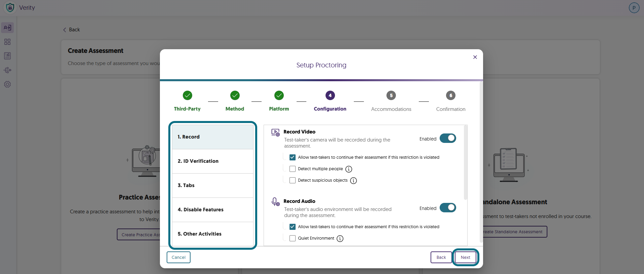Screen dimensions: 644x274
Task: Select step 6 Confirmation circle
Action: (x=451, y=95)
